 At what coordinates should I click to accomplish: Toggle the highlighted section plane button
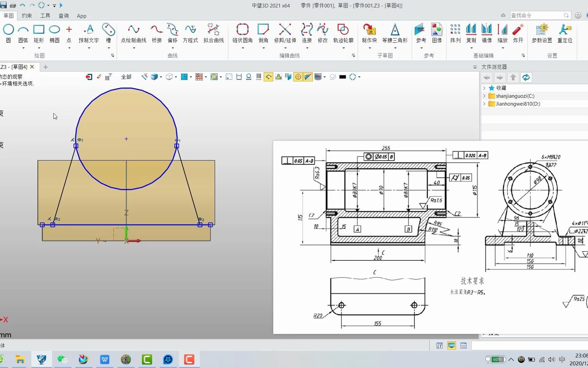click(308, 77)
